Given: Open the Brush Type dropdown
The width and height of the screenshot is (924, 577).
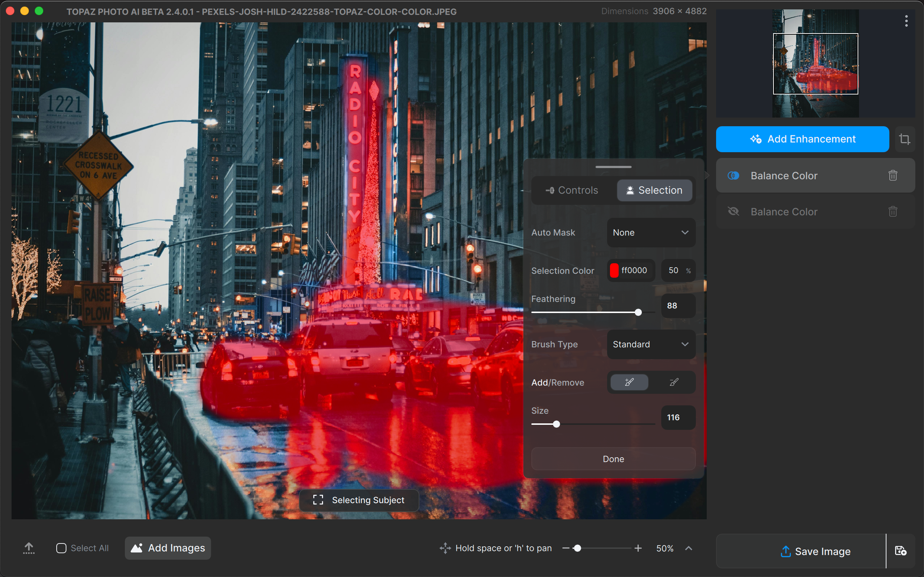Looking at the screenshot, I should click(651, 344).
